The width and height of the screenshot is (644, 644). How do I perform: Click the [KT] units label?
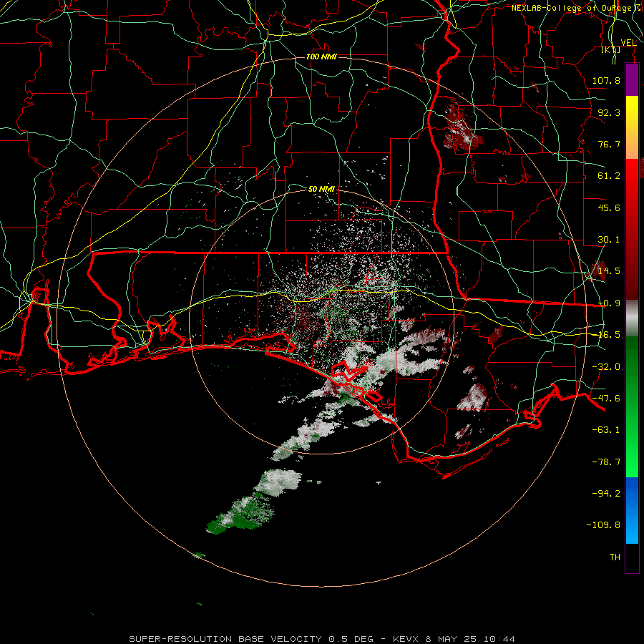coord(611,49)
